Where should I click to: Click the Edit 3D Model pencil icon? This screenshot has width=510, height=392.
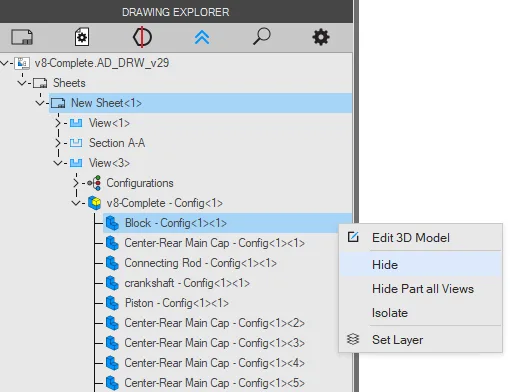coord(353,237)
